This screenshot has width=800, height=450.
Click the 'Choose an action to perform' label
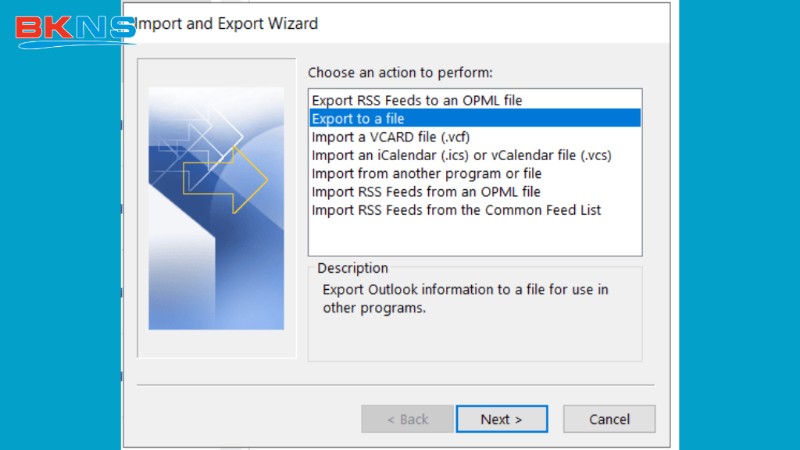400,73
